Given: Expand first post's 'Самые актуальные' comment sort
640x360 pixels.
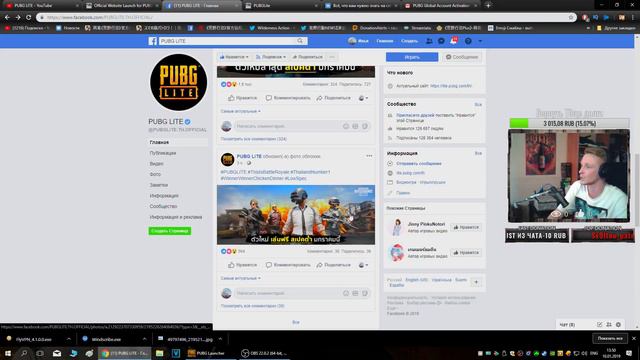Looking at the screenshot, I should 240,111.
